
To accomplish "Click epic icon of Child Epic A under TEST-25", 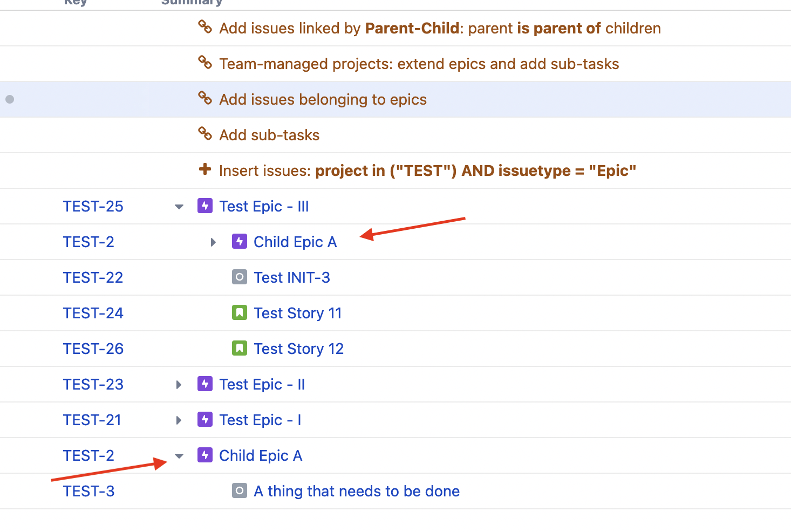I will tap(240, 241).
